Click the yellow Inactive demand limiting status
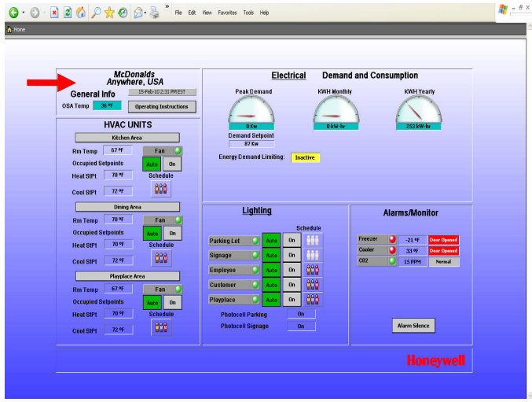This screenshot has height=402, width=532. [305, 157]
